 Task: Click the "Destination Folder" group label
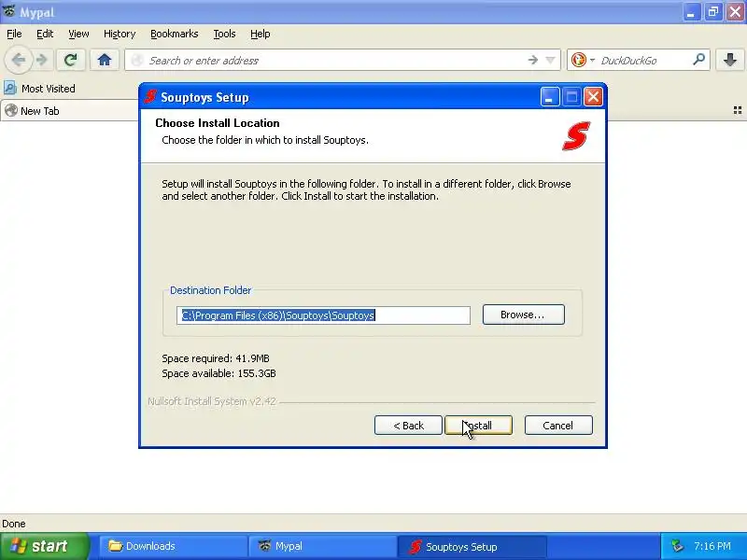click(x=211, y=290)
